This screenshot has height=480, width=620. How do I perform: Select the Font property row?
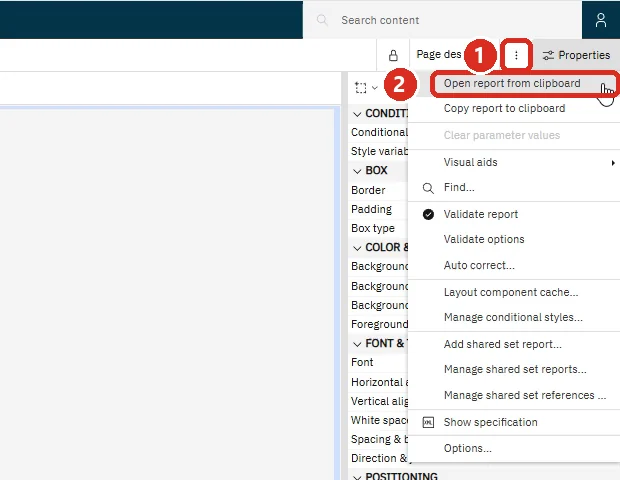pyautogui.click(x=378, y=362)
